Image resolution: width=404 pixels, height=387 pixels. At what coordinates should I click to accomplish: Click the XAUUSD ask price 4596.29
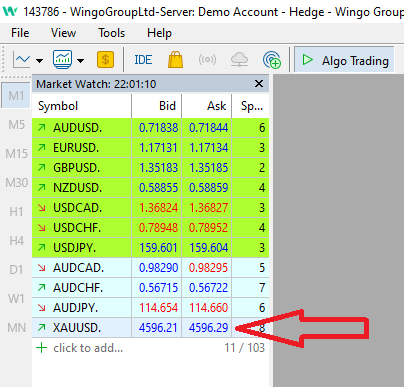[209, 328]
